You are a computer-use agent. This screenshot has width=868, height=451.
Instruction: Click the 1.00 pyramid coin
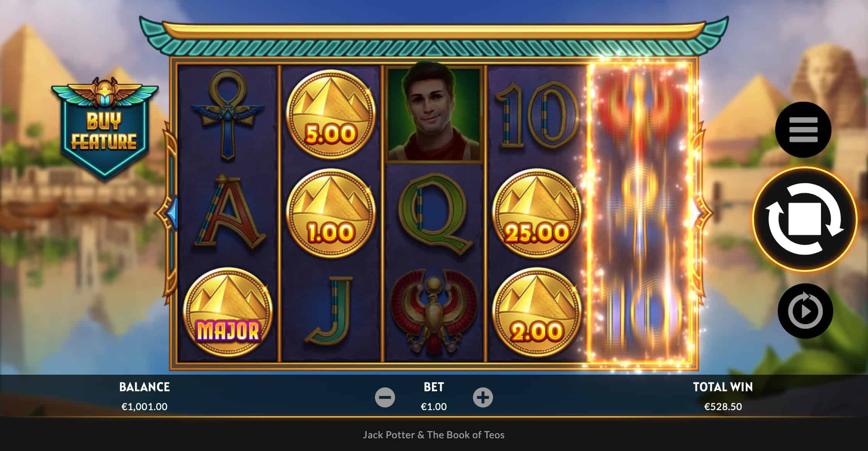(331, 213)
